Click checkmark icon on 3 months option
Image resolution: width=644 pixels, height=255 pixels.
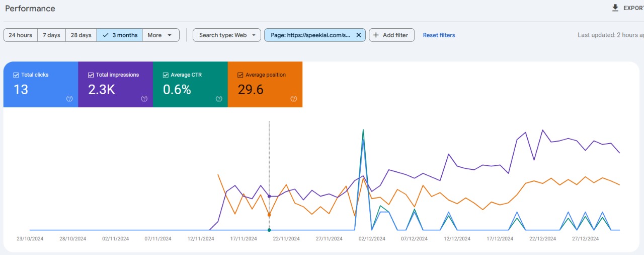(105, 35)
